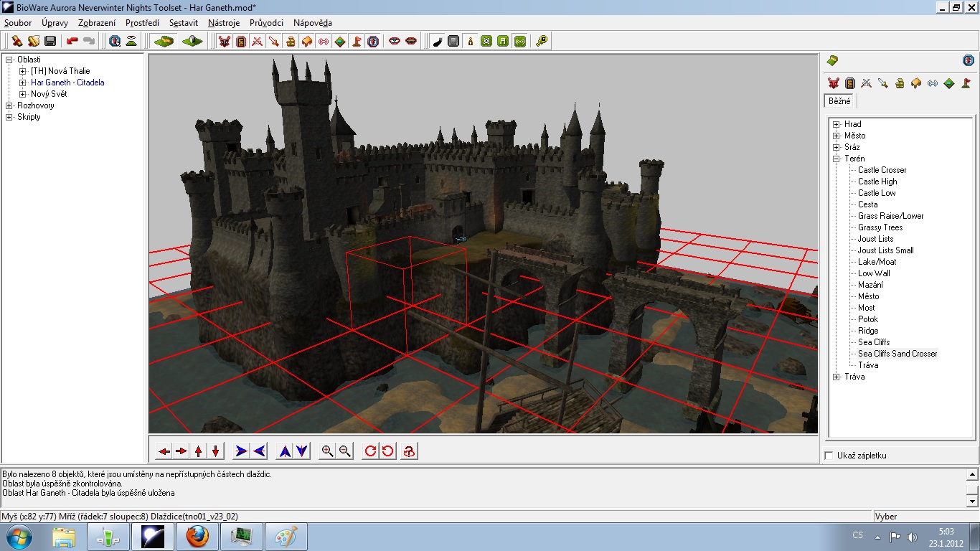This screenshot has height=551, width=980.
Task: Expand the Hrad tile group
Action: click(837, 124)
